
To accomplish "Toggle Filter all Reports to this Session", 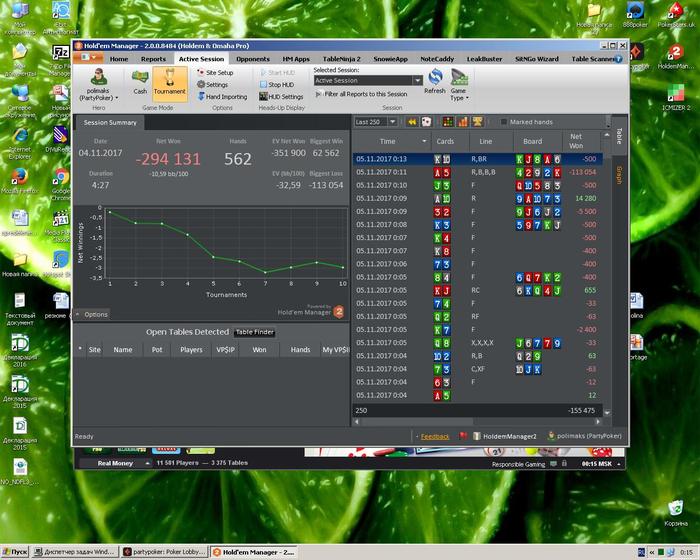I will coord(362,94).
